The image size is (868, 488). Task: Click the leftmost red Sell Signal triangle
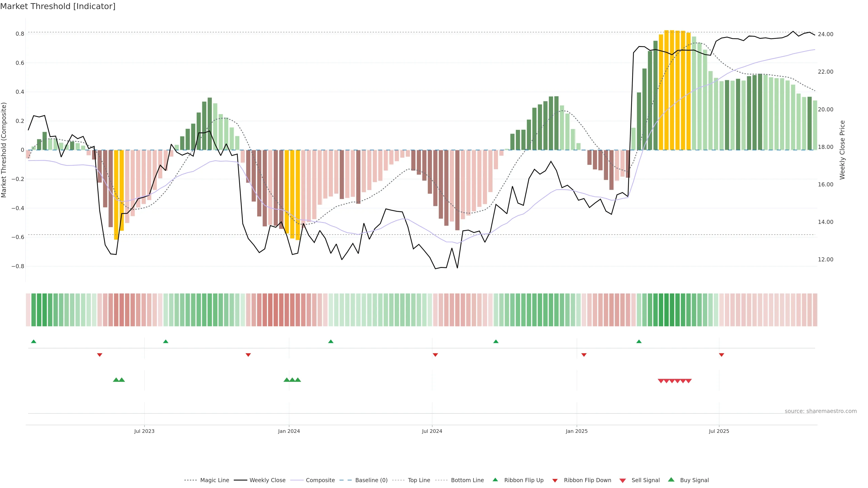[661, 381]
